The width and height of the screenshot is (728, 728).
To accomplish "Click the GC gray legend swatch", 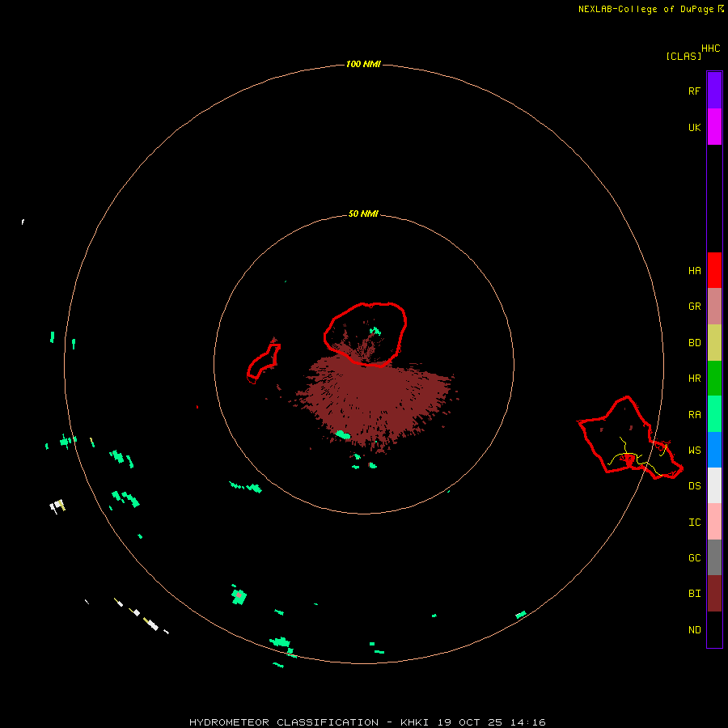I will [714, 557].
